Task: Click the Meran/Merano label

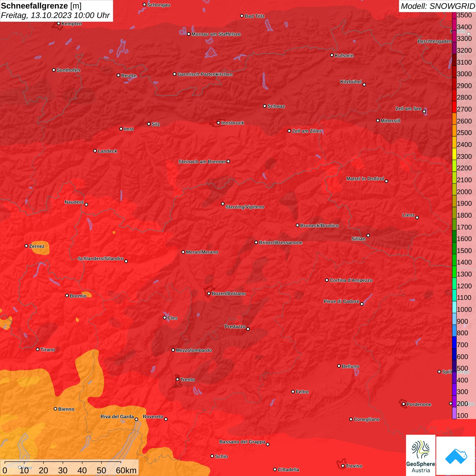Action: coord(202,252)
